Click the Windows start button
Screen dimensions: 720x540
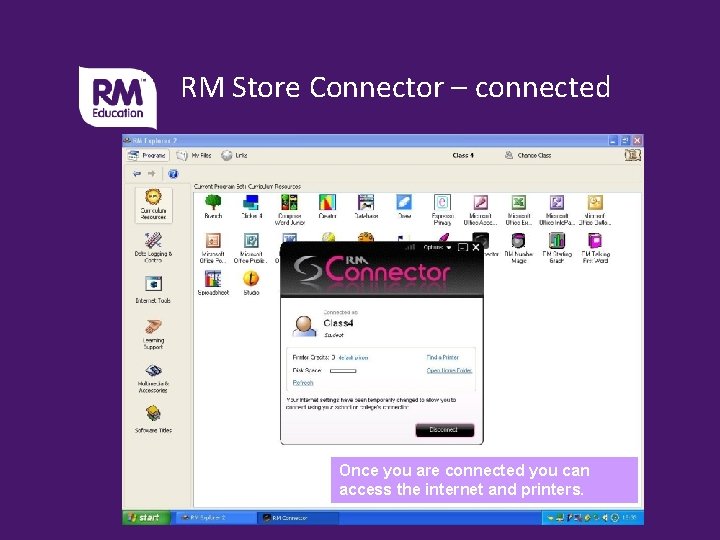pos(146,518)
